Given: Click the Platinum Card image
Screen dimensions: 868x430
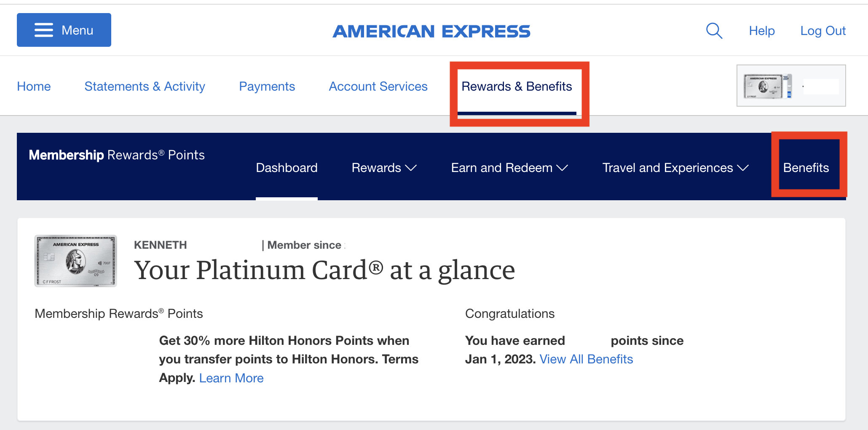Looking at the screenshot, I should (x=76, y=261).
